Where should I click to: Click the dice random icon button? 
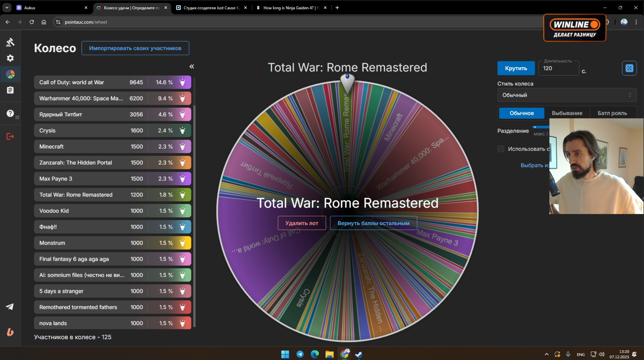(629, 68)
